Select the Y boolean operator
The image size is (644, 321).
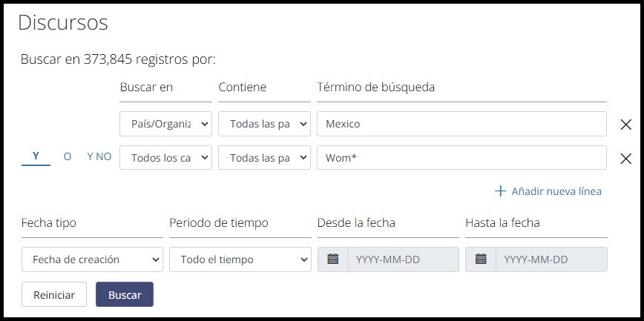point(36,156)
